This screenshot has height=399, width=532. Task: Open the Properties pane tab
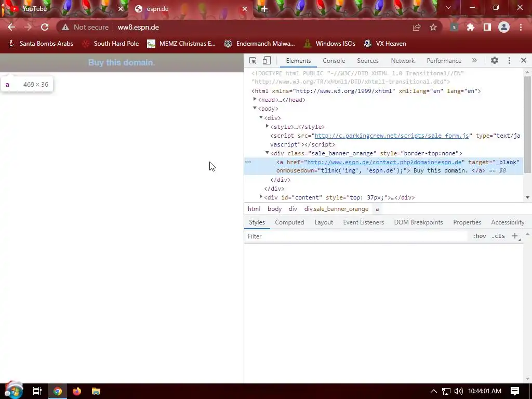pos(467,222)
